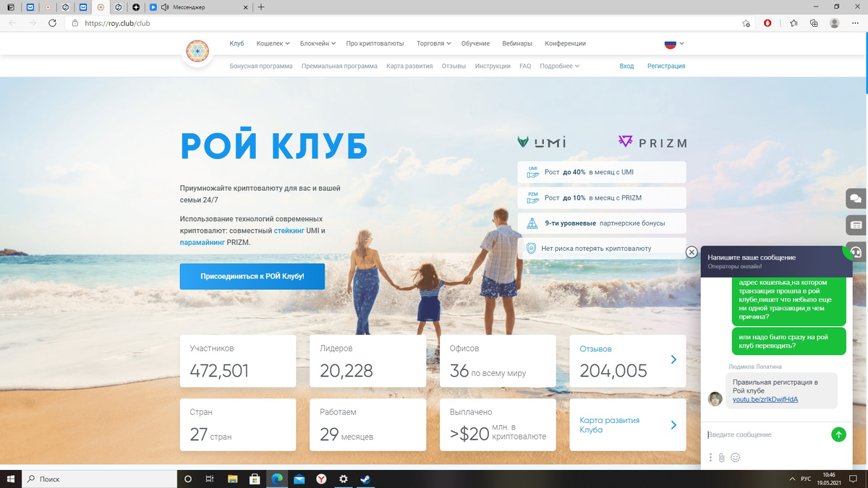Screen dimensions: 868x488
Task: Open the language flag selector
Action: 674,43
